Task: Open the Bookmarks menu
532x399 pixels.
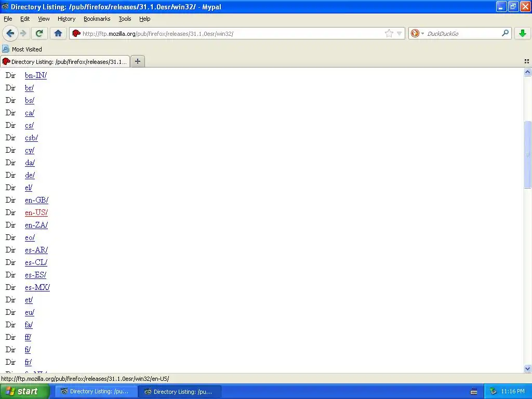Action: pos(97,19)
